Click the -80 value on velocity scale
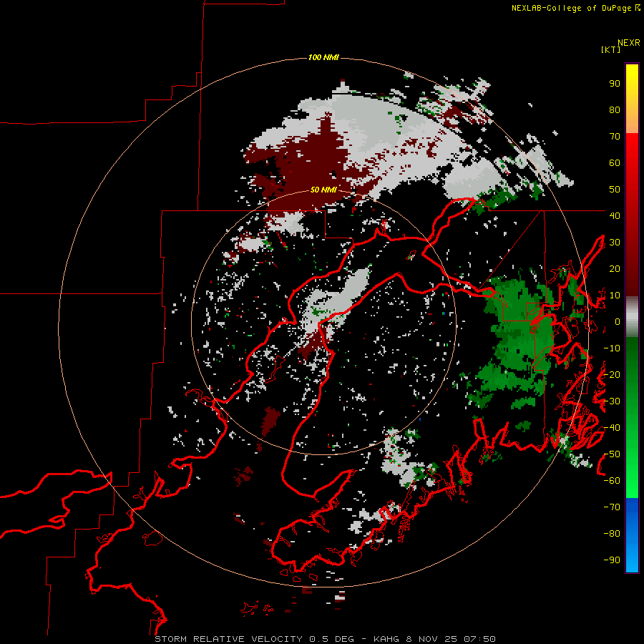The height and width of the screenshot is (644, 644). click(612, 534)
